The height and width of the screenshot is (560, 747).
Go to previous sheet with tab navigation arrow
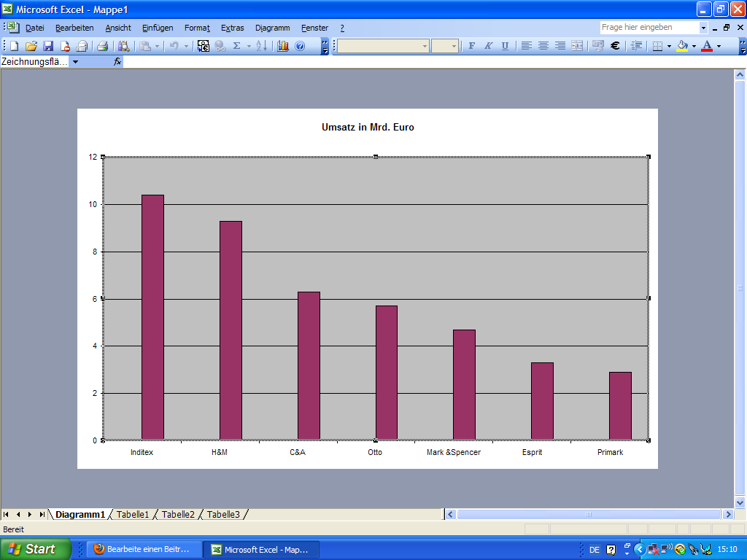tap(18, 514)
